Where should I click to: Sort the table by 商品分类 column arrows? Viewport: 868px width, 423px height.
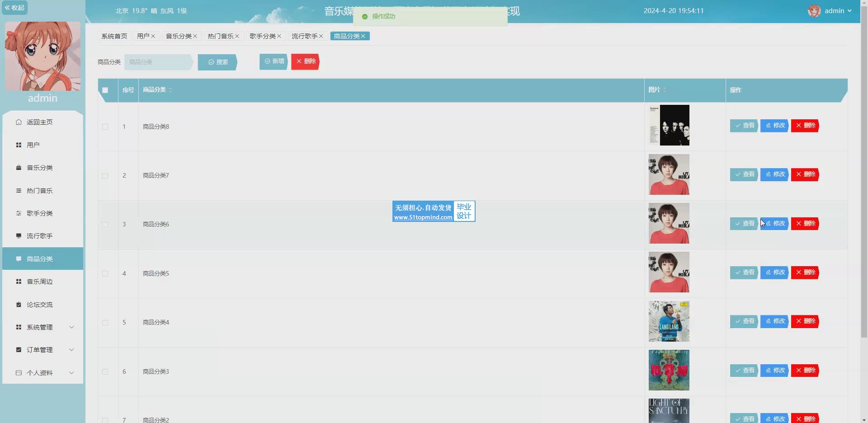pos(170,90)
